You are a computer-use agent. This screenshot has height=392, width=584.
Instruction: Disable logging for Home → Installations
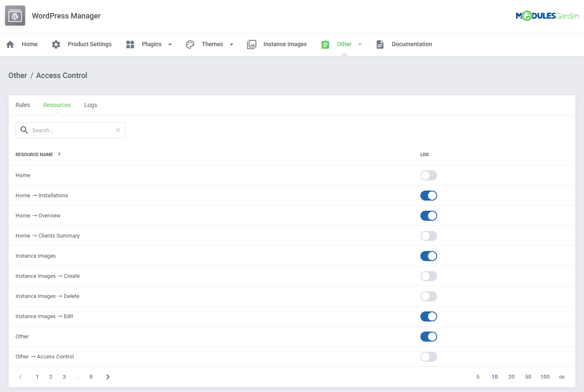pyautogui.click(x=428, y=196)
